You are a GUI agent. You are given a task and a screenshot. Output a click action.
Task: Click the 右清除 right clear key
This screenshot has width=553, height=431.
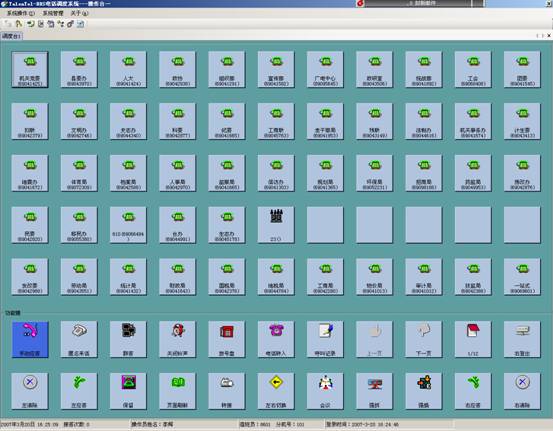coord(522,391)
